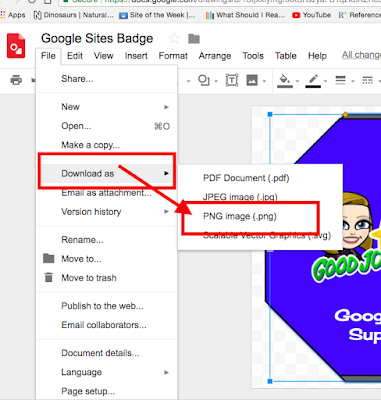The image size is (381, 400).
Task: Expand the Download as submenu arrow
Action: 166,173
